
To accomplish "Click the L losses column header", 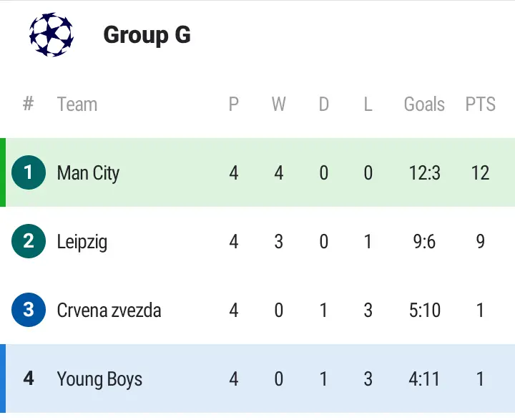I will coord(368,104).
